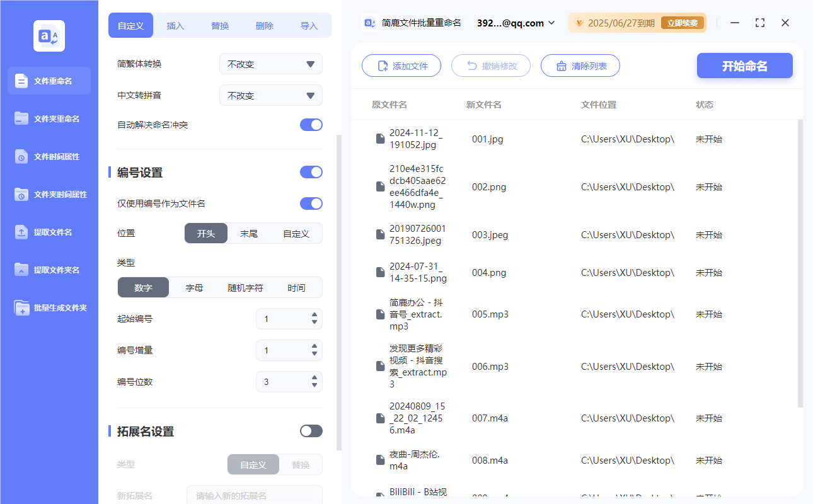Click the file icon beside 001.jpg row

point(380,139)
